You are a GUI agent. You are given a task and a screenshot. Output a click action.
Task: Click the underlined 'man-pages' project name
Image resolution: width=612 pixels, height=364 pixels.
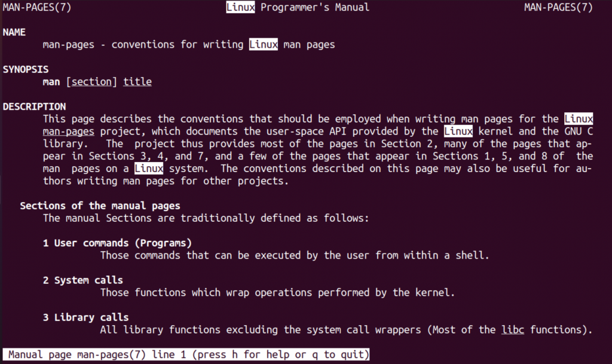[x=69, y=131]
